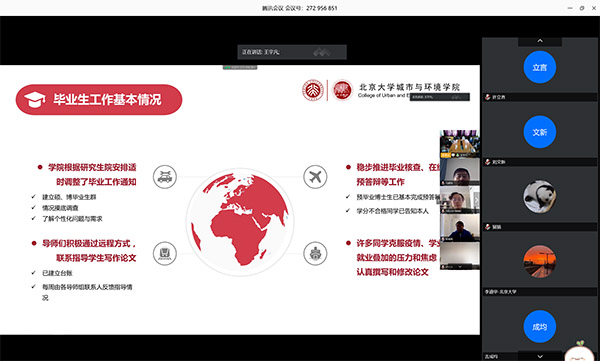The width and height of the screenshot is (600, 361).
Task: Click the sprout mascot floating widget
Action: tap(580, 351)
